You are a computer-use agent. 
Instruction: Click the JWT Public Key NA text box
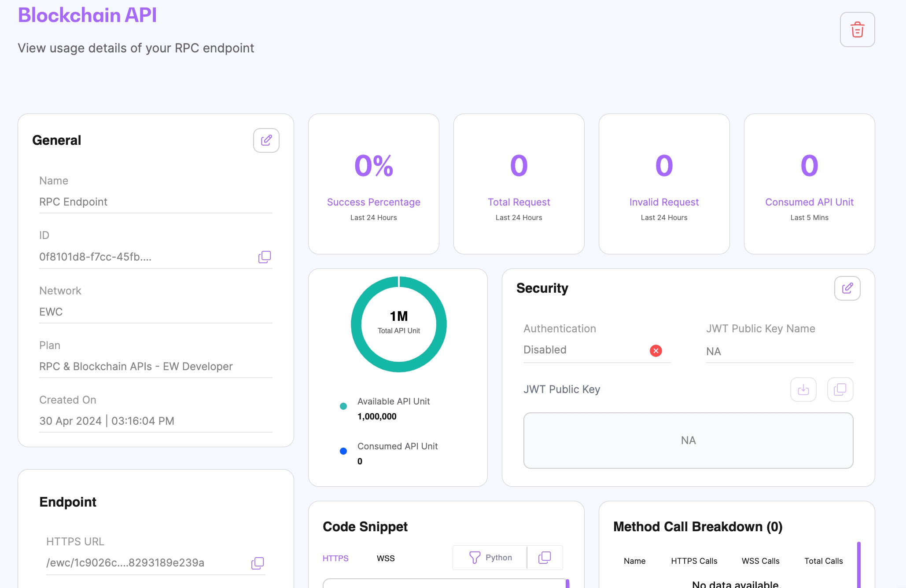[x=688, y=441]
